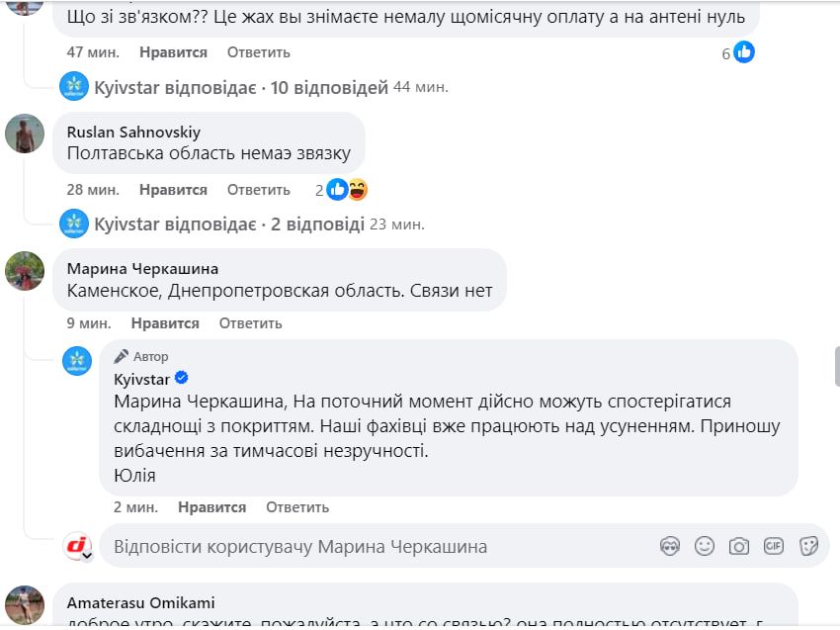Insert an avatar sticker in the reply
The image size is (840, 630).
[670, 546]
